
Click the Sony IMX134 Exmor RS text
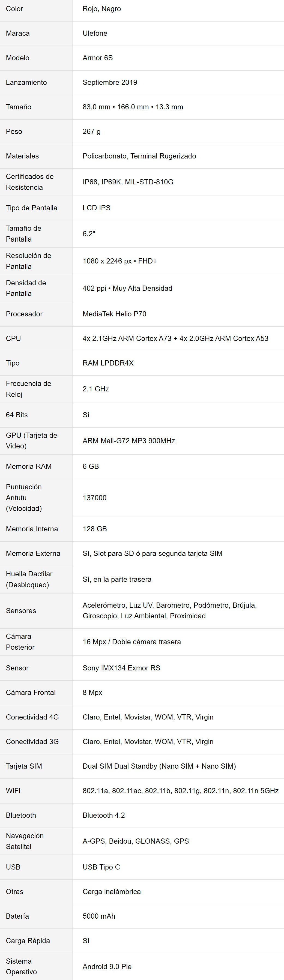pyautogui.click(x=121, y=668)
